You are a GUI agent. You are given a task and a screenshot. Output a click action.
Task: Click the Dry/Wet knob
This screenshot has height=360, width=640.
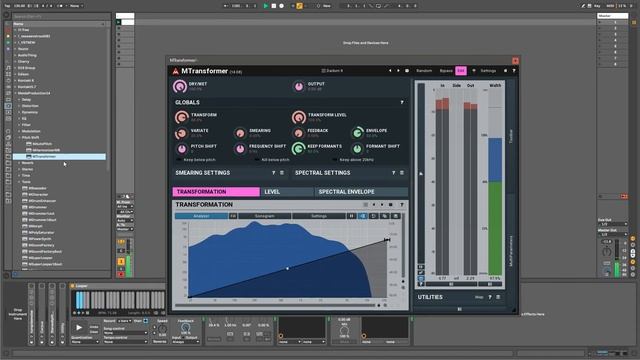pyautogui.click(x=180, y=86)
